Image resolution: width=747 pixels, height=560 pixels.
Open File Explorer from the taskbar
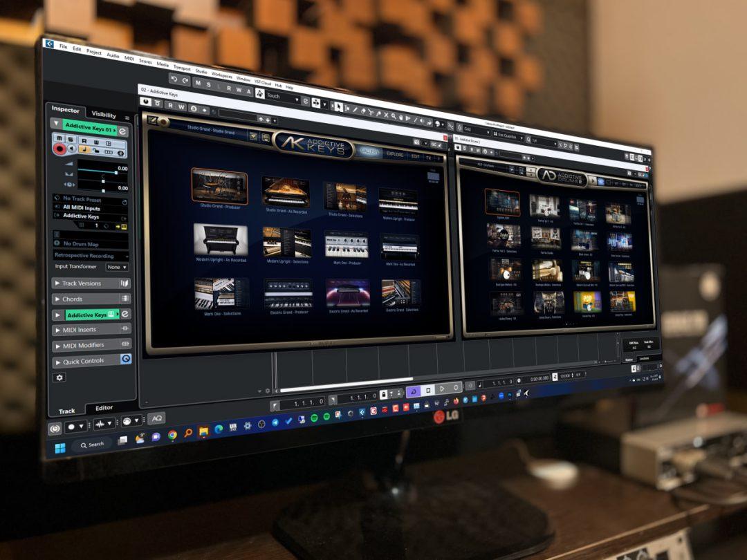pos(203,431)
